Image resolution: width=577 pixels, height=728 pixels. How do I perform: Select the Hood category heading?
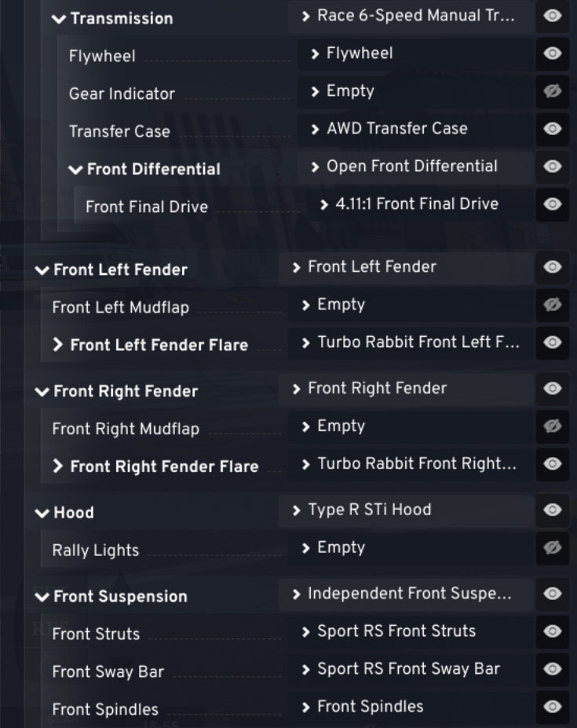(73, 513)
